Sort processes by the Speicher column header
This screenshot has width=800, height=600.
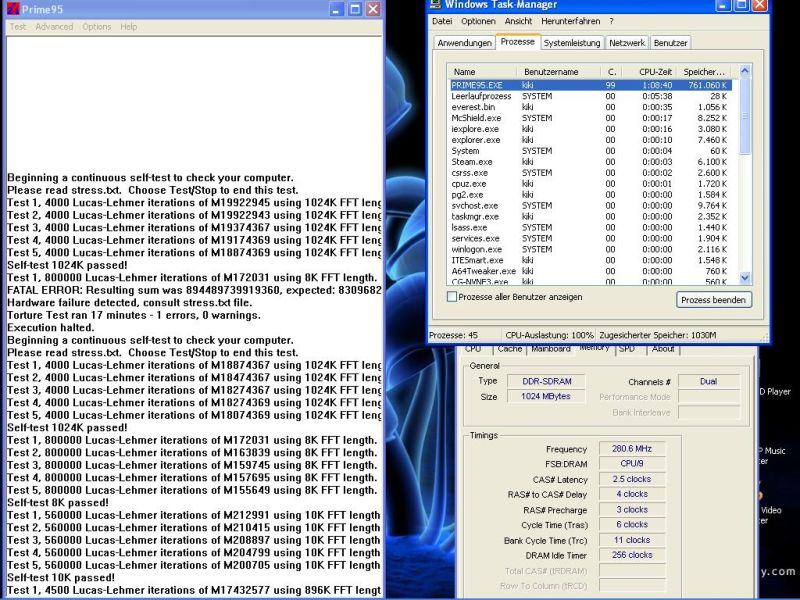tap(704, 72)
